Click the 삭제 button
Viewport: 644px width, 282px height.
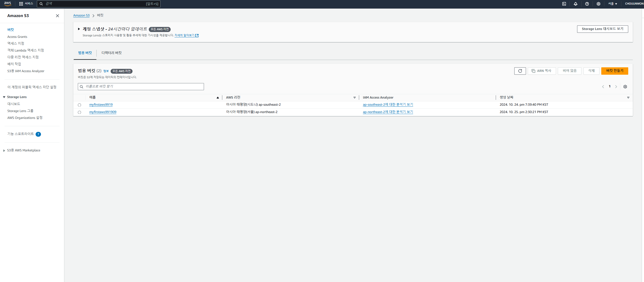point(591,71)
